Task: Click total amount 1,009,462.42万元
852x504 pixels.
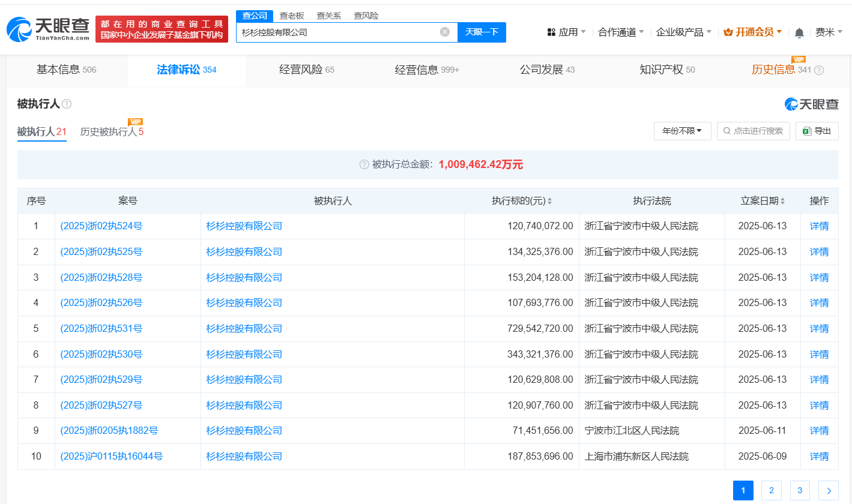Action: point(481,164)
